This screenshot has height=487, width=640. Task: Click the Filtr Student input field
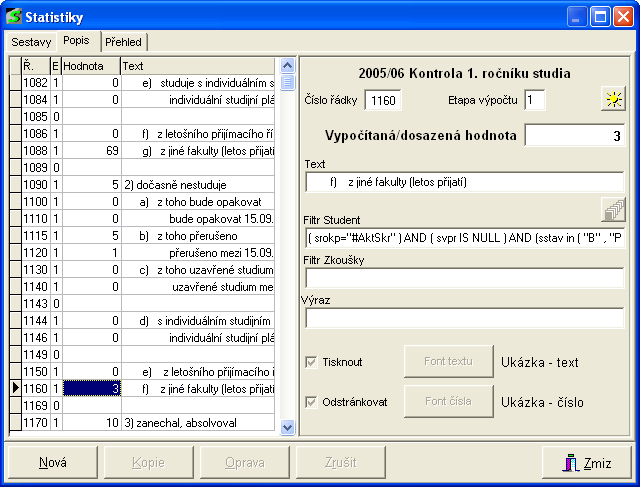[x=464, y=238]
